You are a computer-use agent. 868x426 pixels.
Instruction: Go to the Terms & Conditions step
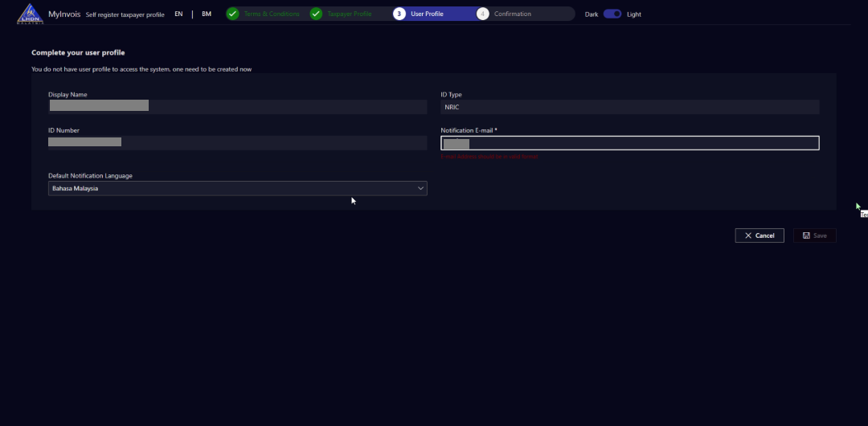click(x=272, y=14)
